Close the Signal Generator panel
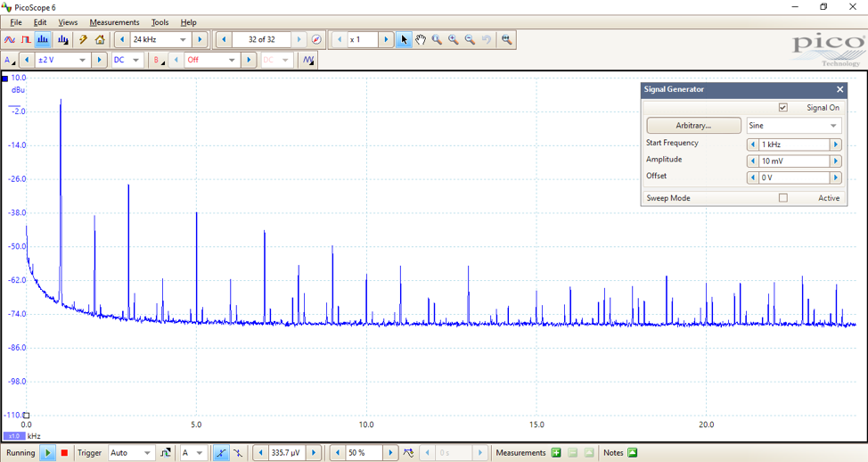This screenshot has height=462, width=868. point(839,89)
